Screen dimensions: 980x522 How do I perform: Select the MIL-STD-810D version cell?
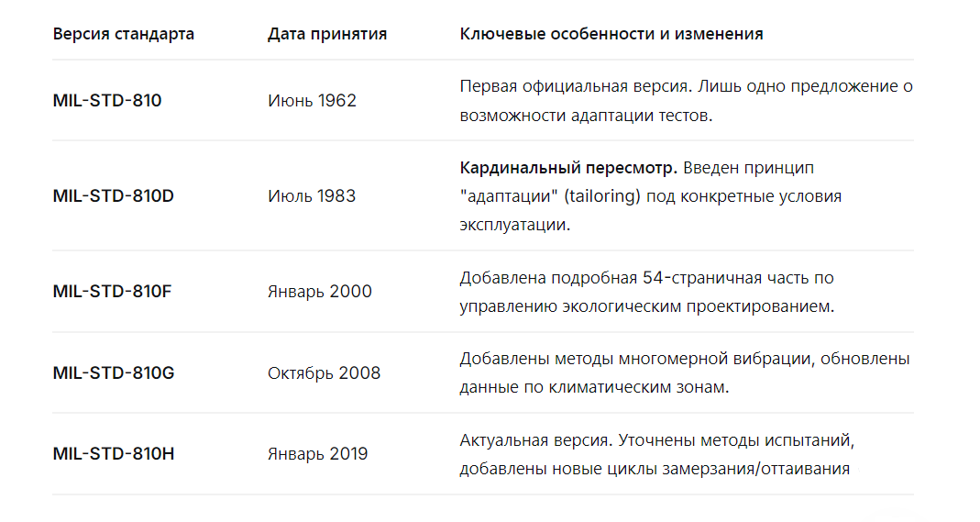[x=114, y=196]
